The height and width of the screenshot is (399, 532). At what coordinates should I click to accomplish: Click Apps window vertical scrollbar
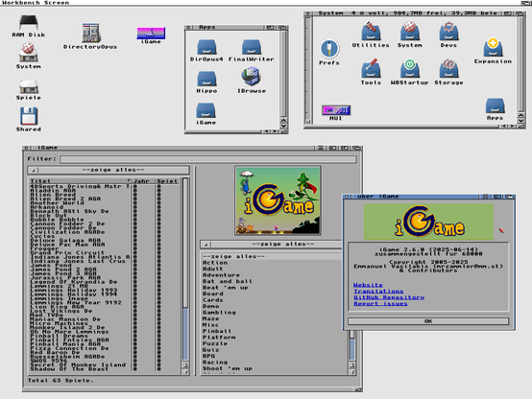pyautogui.click(x=283, y=74)
